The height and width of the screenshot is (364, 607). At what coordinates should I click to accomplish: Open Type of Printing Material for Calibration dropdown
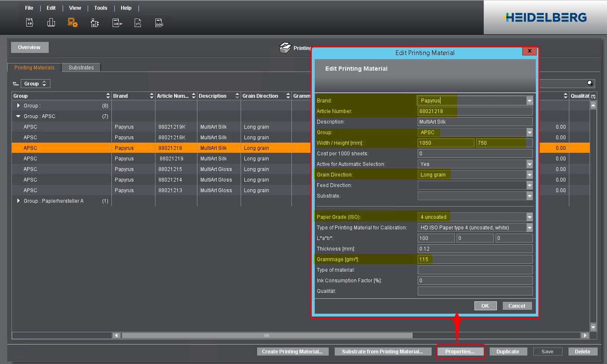[529, 228]
